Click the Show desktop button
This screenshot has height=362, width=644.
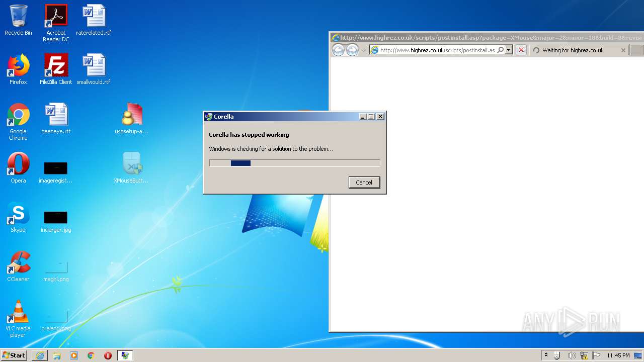click(638, 355)
